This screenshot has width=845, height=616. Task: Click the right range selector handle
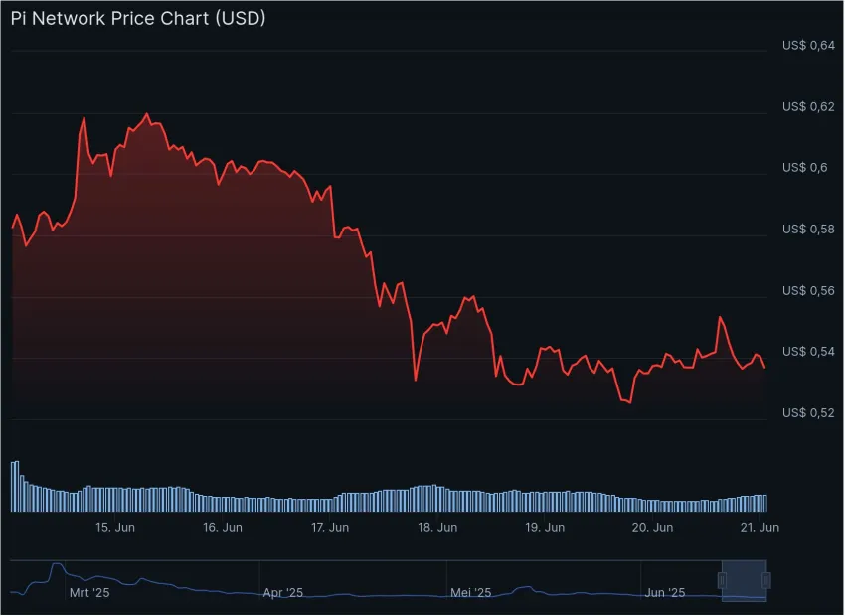coord(766,579)
